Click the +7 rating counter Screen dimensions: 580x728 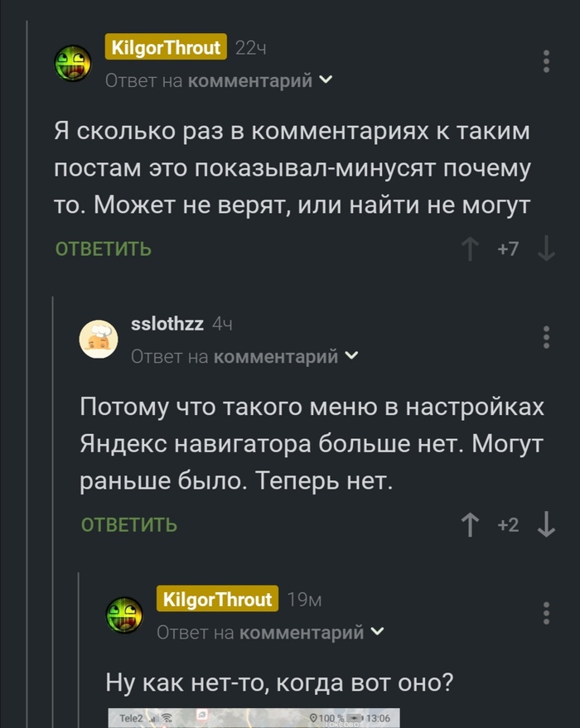click(x=508, y=248)
